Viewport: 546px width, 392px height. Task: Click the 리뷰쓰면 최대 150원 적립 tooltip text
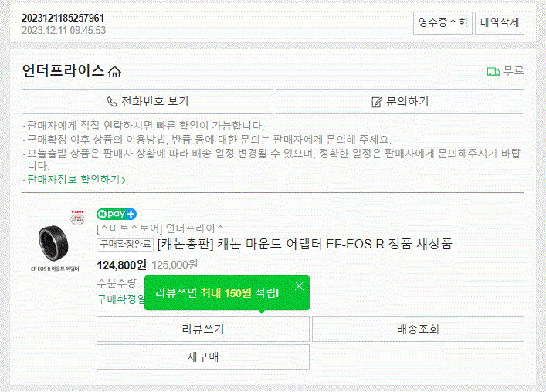coord(217,292)
